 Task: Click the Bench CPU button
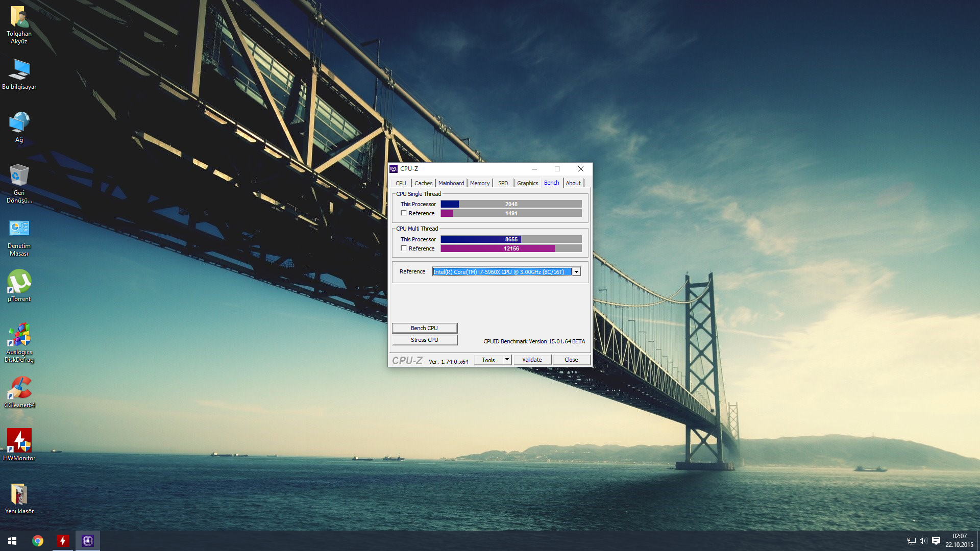pos(424,328)
